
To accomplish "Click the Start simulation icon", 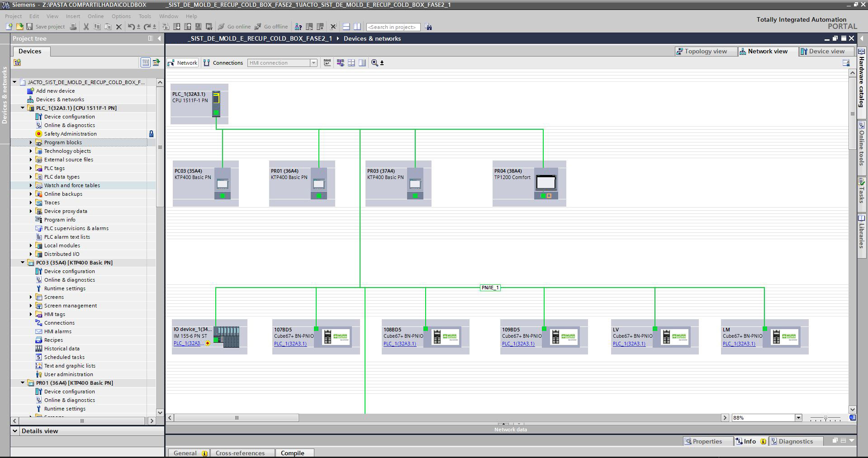I will [x=209, y=27].
